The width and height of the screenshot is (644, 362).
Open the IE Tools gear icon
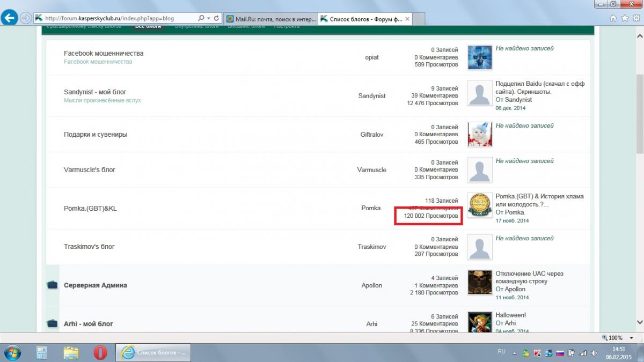(x=635, y=18)
